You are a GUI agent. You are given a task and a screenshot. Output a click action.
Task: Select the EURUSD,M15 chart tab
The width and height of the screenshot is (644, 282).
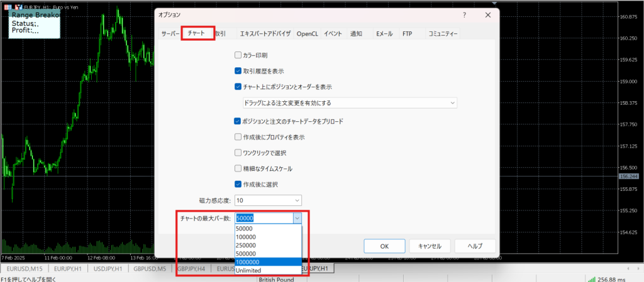coord(25,269)
